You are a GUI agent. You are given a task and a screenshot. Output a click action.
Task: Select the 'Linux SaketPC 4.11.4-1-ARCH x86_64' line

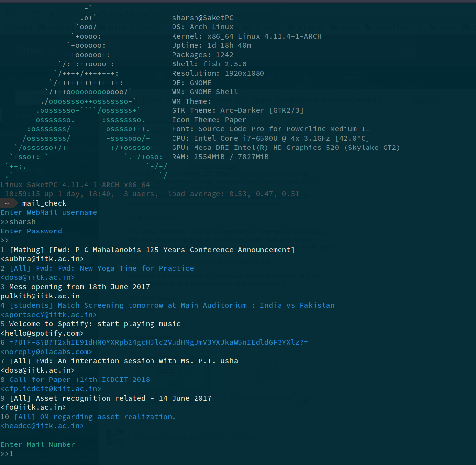(75, 185)
